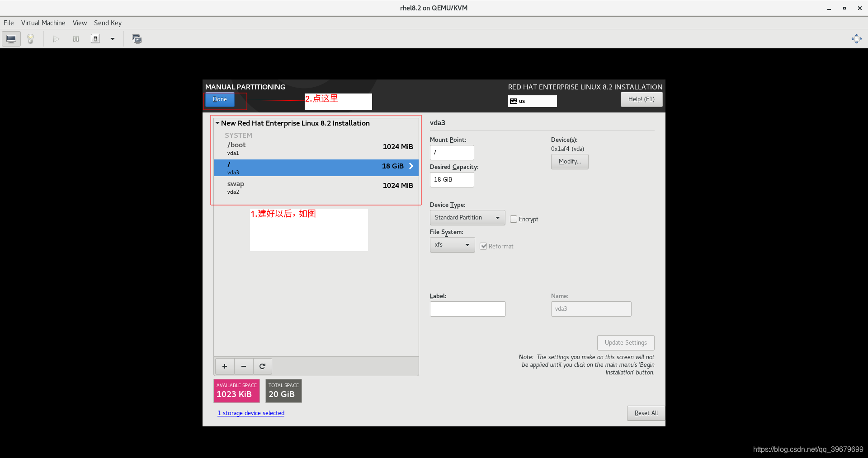Click the Run virtual machine play icon
This screenshot has width=868, height=458.
click(56, 39)
